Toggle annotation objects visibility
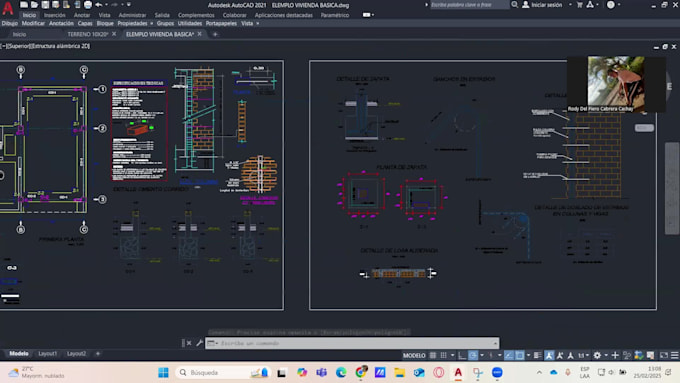This screenshot has width=680, height=383. click(x=549, y=355)
